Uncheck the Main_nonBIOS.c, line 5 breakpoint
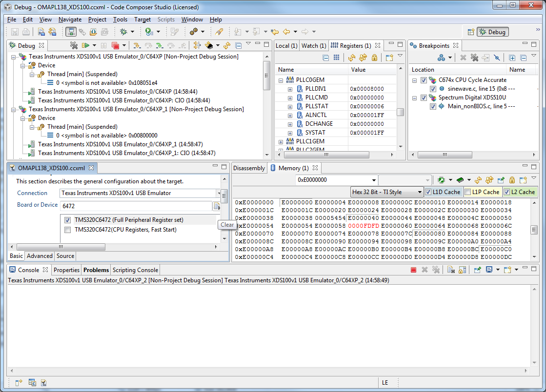Viewport: 546px width, 392px height. [433, 106]
